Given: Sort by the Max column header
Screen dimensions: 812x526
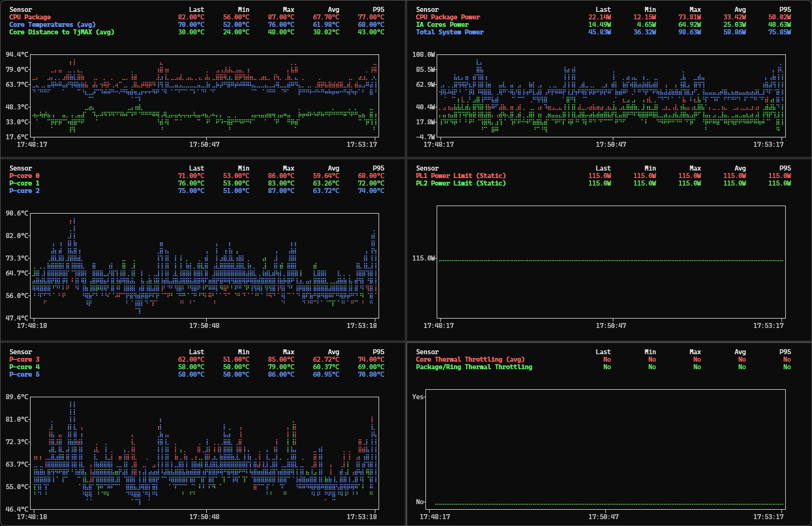Looking at the screenshot, I should [289, 9].
